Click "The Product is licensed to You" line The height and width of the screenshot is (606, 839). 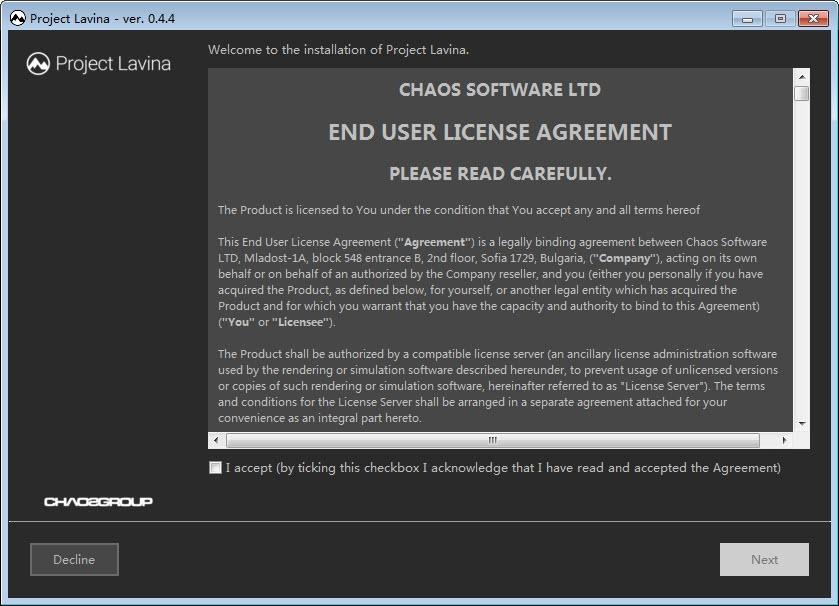click(x=459, y=210)
